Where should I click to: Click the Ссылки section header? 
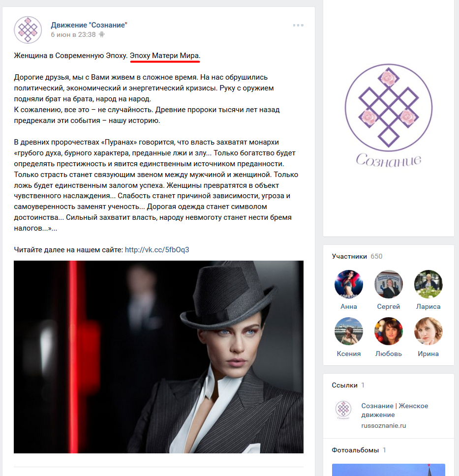click(x=348, y=385)
